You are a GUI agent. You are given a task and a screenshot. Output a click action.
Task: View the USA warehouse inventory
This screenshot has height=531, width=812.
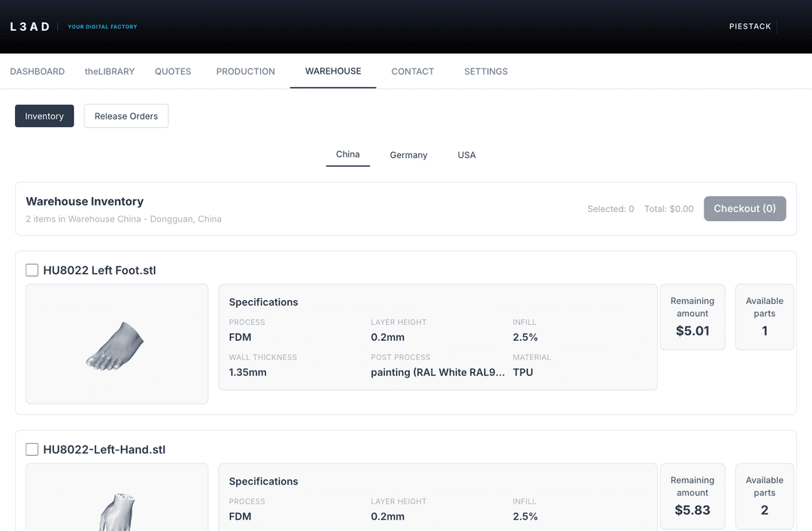(x=467, y=155)
